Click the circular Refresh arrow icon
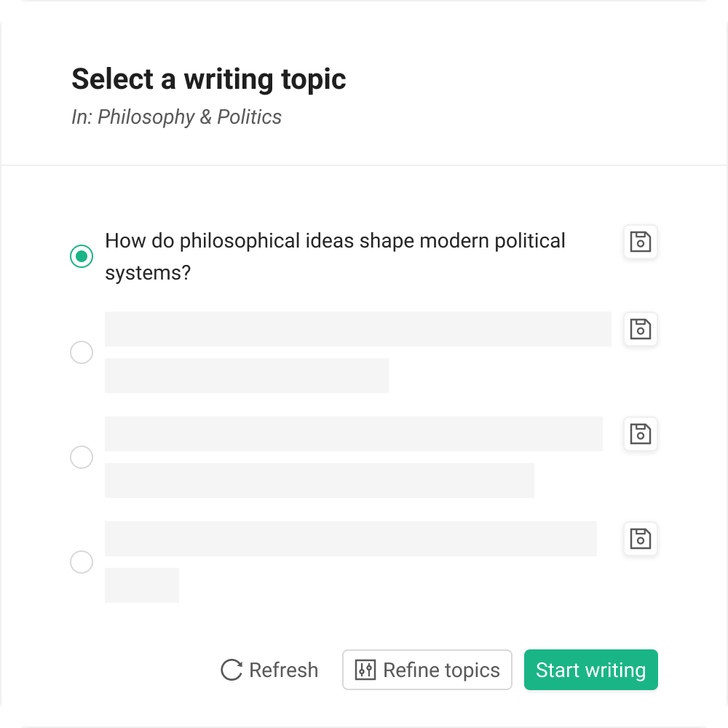728x728 pixels. (231, 670)
